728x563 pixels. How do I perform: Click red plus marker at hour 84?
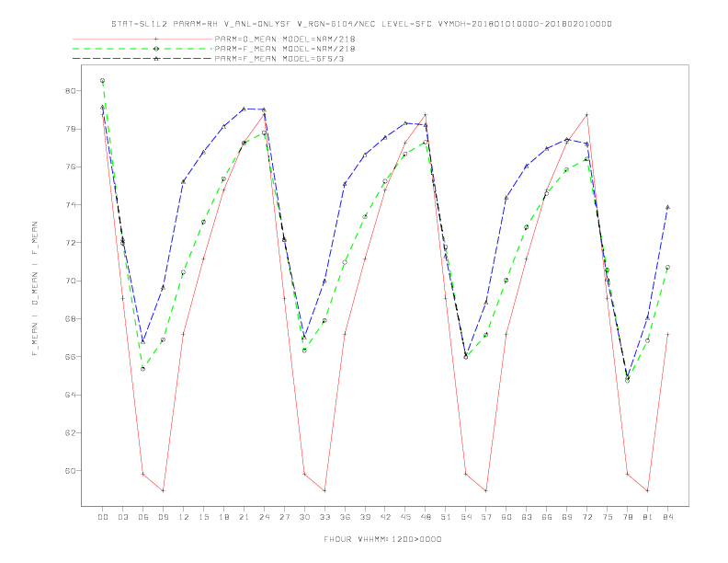coord(667,335)
